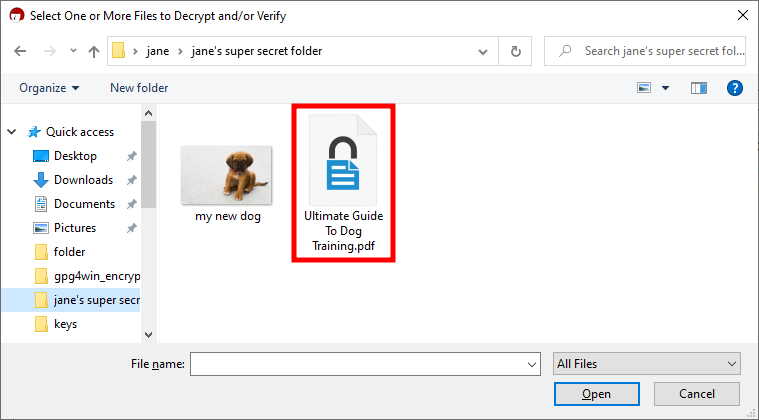Open the recent locations dropdown chevron
This screenshot has width=759, height=420.
tap(71, 51)
